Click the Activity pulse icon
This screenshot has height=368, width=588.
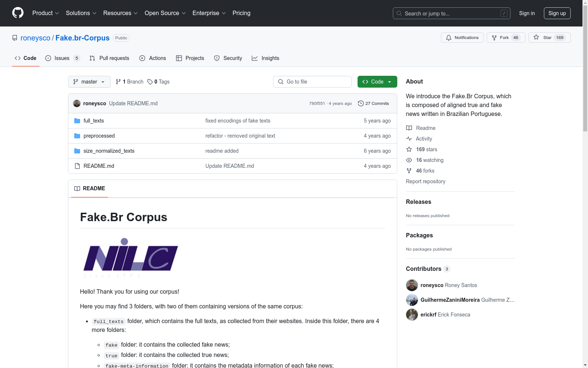click(x=409, y=139)
